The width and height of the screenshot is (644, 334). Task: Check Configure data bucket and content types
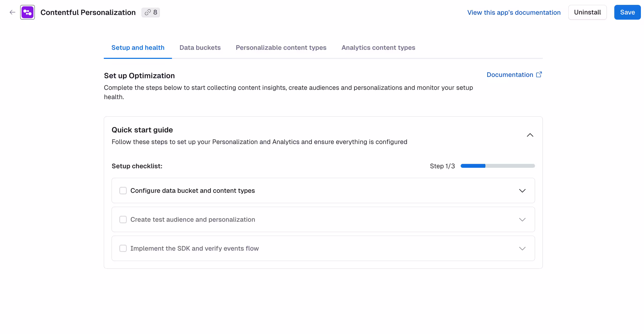(123, 191)
